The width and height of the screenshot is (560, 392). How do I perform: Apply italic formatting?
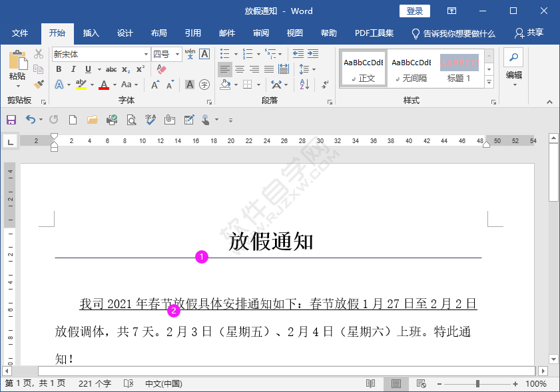(x=73, y=69)
